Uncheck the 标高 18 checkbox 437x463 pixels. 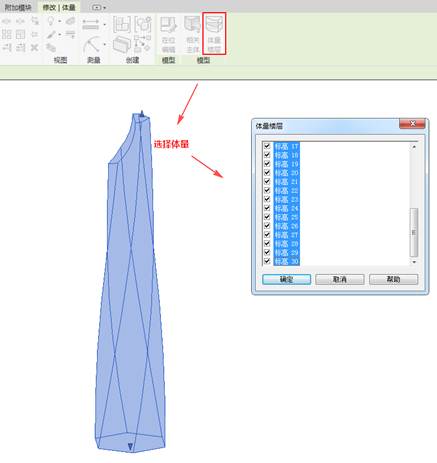pos(267,155)
